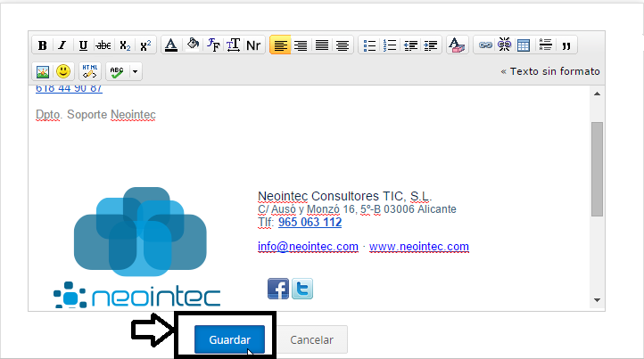Open the font family selector
The width and height of the screenshot is (644, 359).
213,45
